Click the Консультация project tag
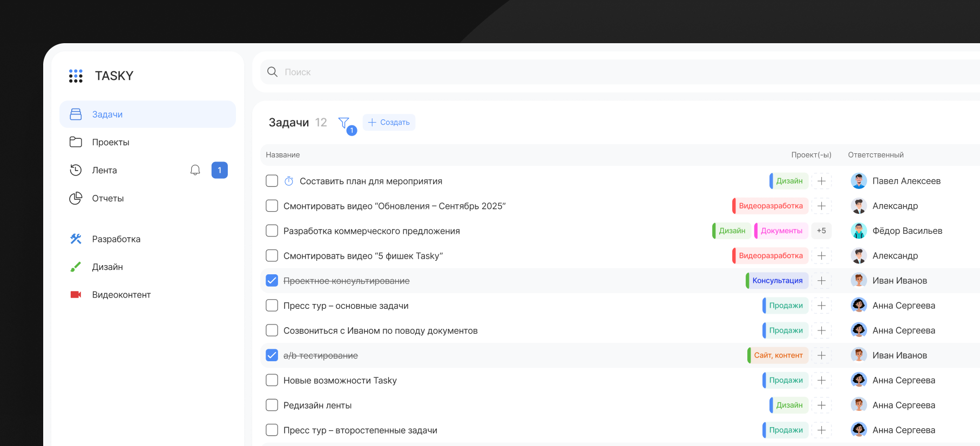 [777, 280]
